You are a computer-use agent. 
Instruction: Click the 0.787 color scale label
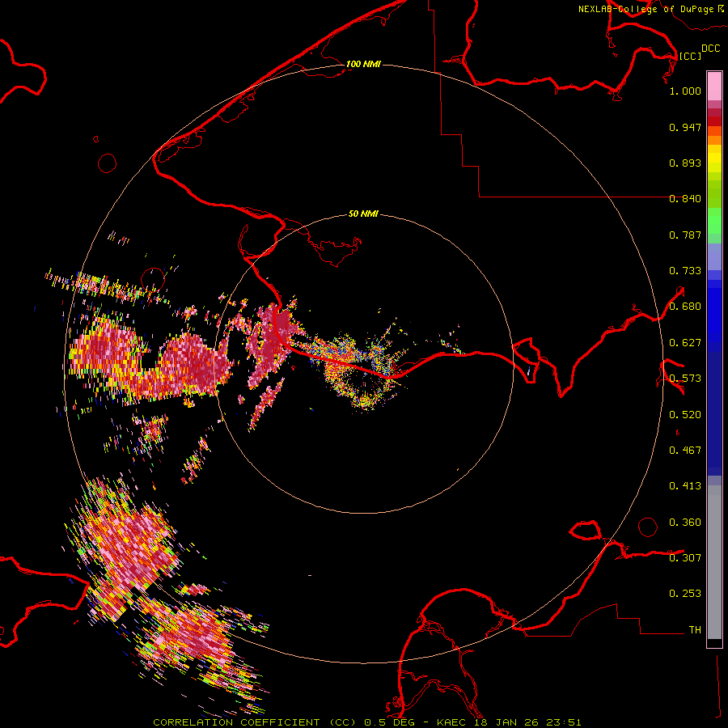coord(685,235)
